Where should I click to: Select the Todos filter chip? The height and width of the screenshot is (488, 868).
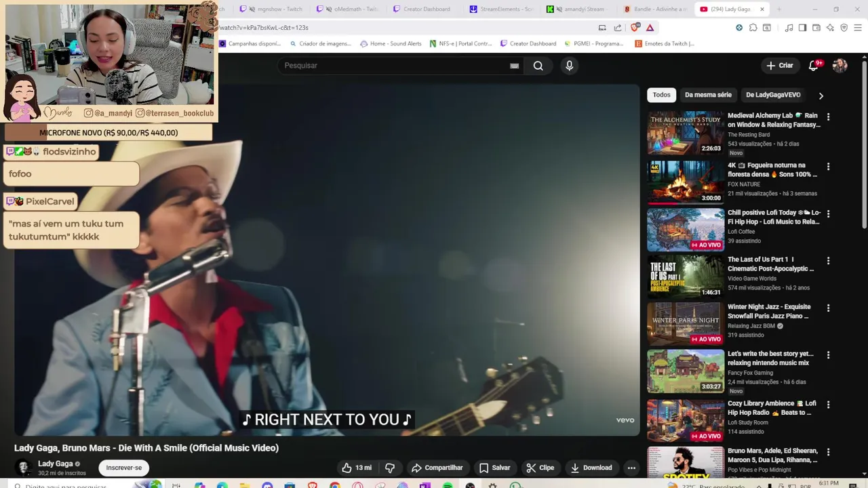tap(661, 95)
